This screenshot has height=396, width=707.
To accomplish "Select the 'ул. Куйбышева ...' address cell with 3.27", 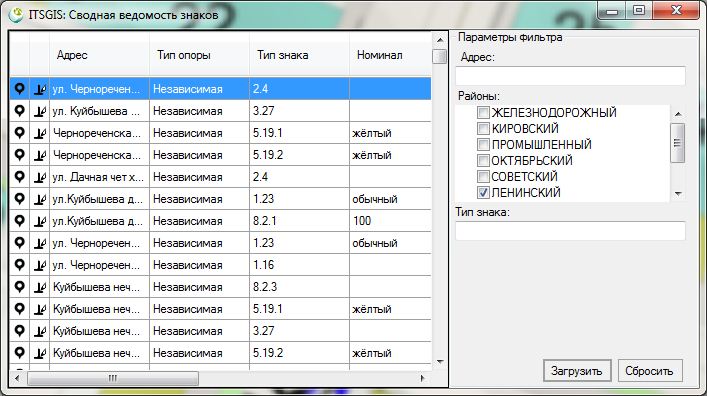I will click(x=99, y=111).
